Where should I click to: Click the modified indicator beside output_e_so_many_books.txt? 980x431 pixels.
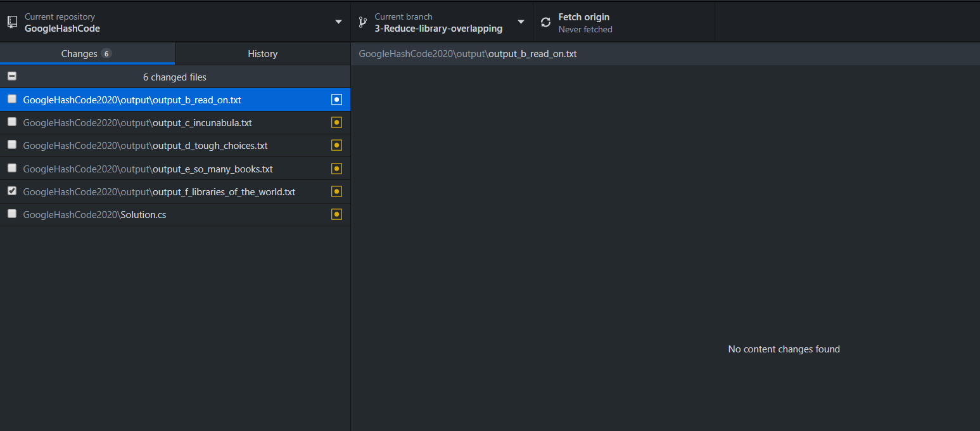(336, 169)
